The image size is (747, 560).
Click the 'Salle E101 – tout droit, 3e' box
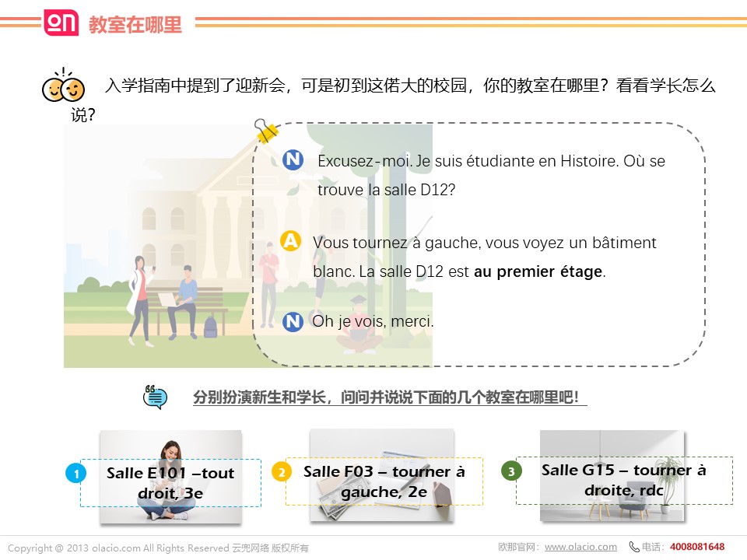coord(170,483)
